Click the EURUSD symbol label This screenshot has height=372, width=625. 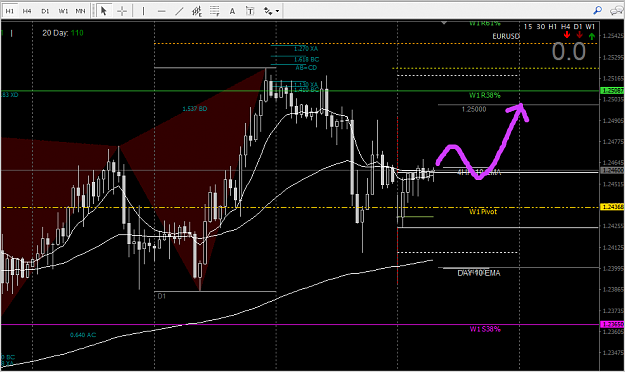click(x=506, y=36)
